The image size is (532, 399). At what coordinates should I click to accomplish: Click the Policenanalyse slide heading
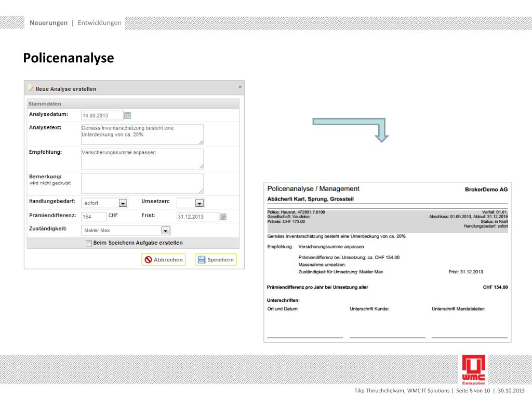click(x=69, y=58)
